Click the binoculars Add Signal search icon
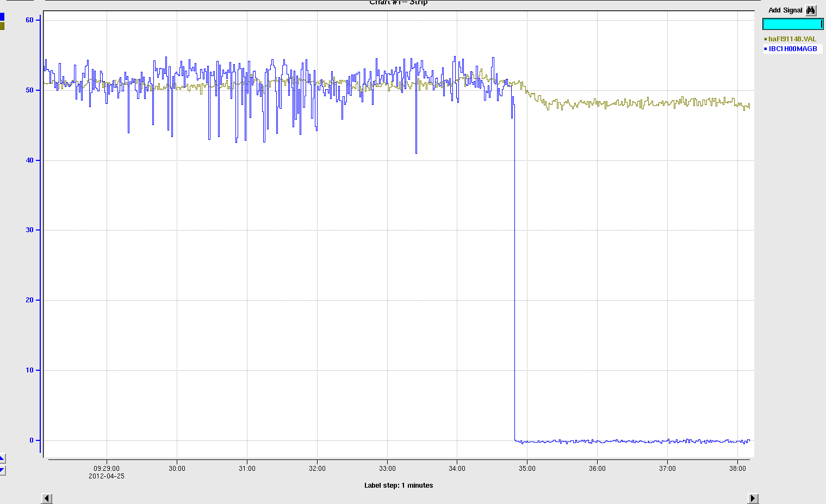This screenshot has height=504, width=826. [811, 10]
